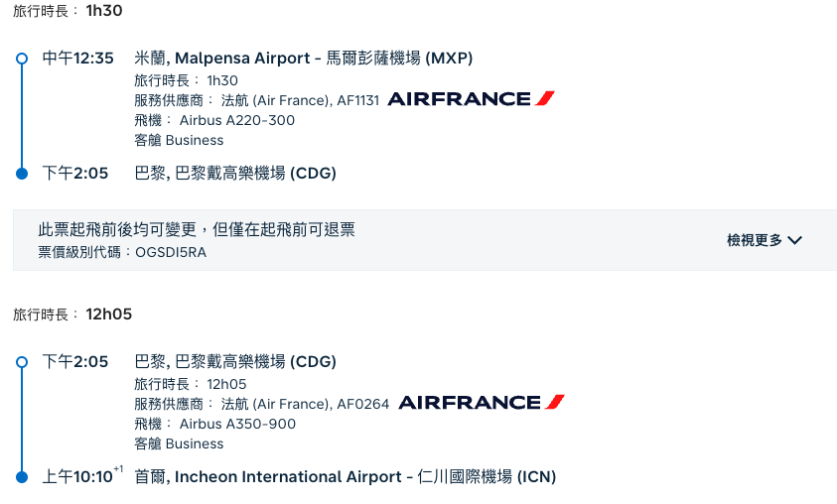Click 旅行時長 12h05 segment header

72,315
